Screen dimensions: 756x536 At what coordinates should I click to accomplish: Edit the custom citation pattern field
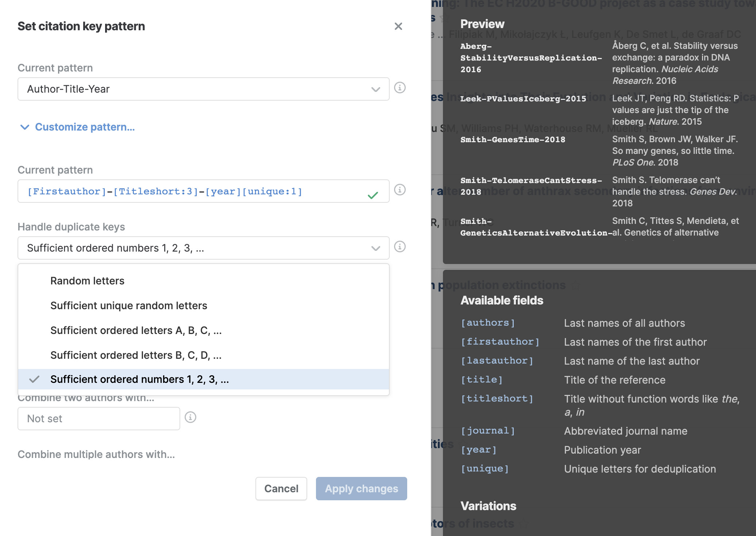[x=203, y=191]
